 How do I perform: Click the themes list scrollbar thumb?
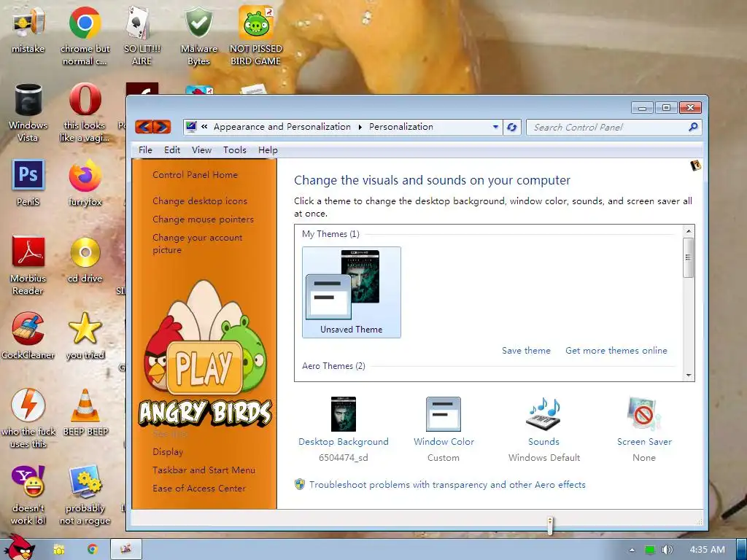[x=689, y=257]
